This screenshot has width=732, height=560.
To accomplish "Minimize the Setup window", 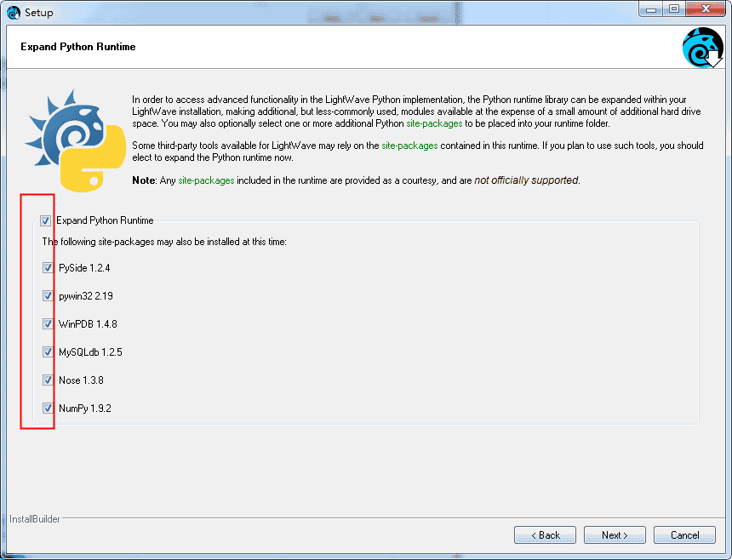I will pyautogui.click(x=652, y=9).
